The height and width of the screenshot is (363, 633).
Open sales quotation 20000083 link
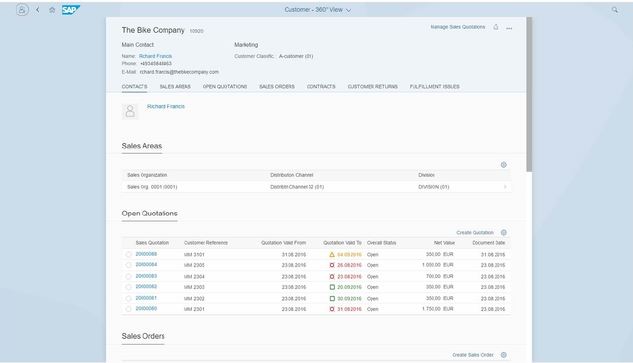146,276
